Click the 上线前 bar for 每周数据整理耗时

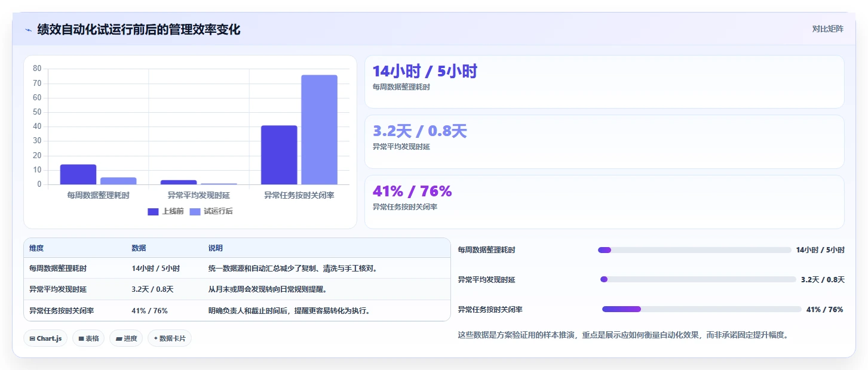(78, 174)
